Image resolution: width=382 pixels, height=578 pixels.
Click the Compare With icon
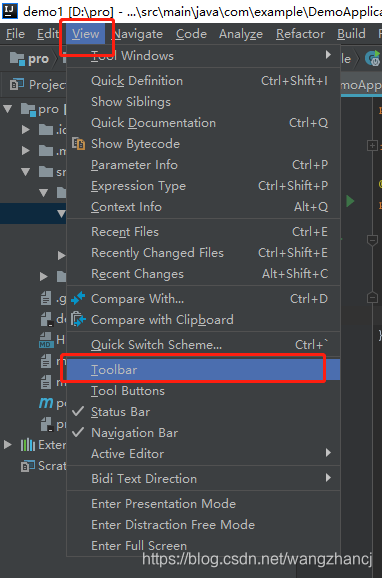78,299
